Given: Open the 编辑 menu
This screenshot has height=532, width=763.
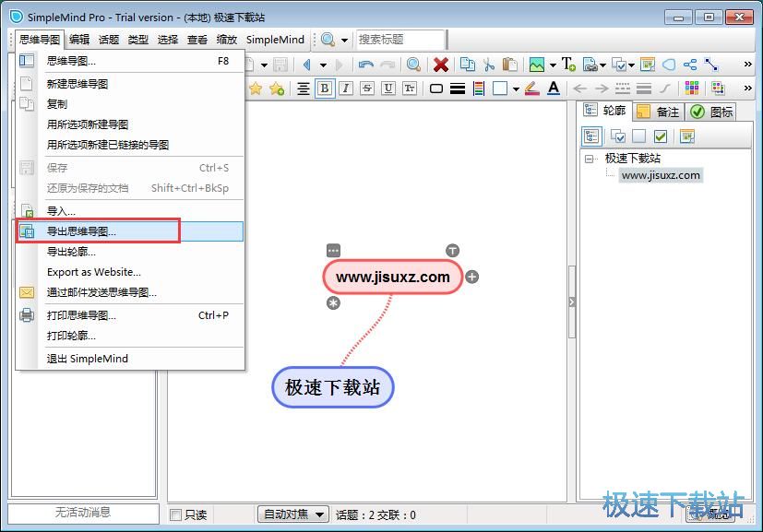Looking at the screenshot, I should pyautogui.click(x=79, y=40).
